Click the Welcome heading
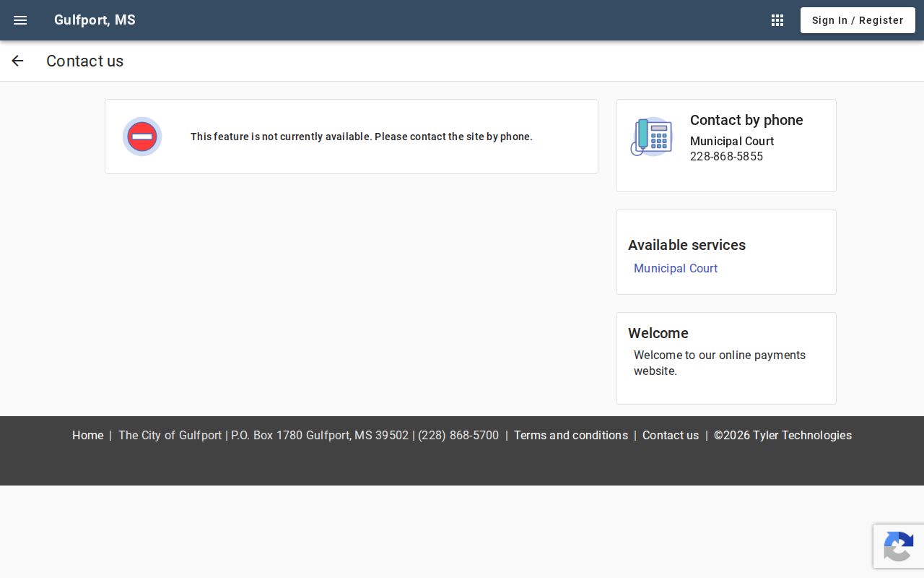The height and width of the screenshot is (578, 924). [658, 333]
